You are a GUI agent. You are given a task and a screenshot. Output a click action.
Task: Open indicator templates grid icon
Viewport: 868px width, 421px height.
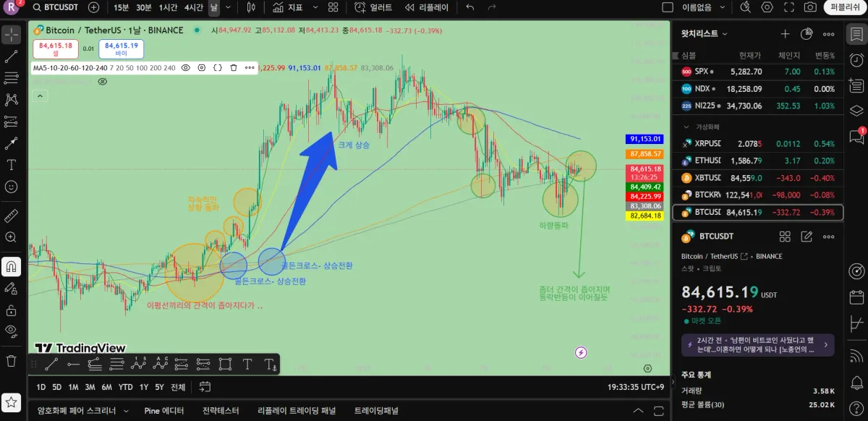[x=333, y=7]
